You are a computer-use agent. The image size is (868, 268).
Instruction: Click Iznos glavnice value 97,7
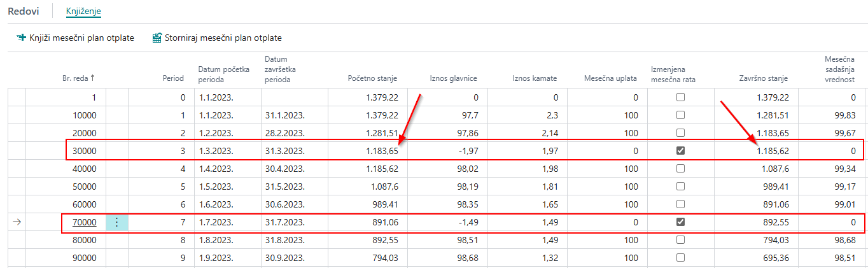pyautogui.click(x=470, y=115)
